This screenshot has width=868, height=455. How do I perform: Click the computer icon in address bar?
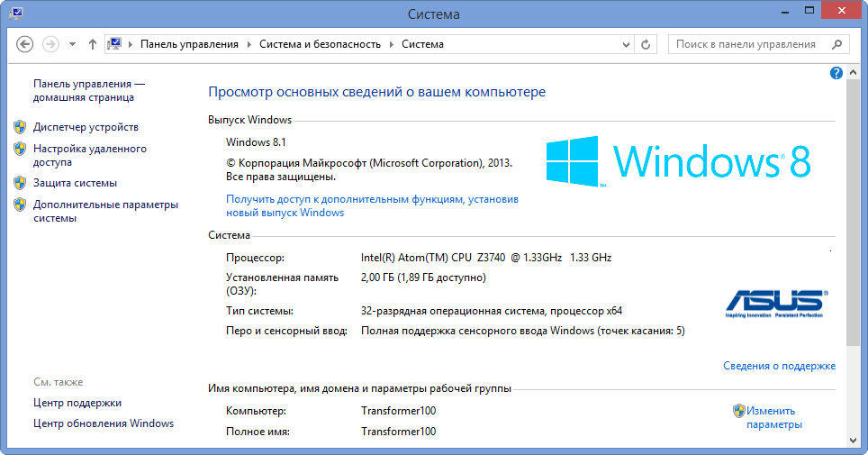tap(114, 44)
